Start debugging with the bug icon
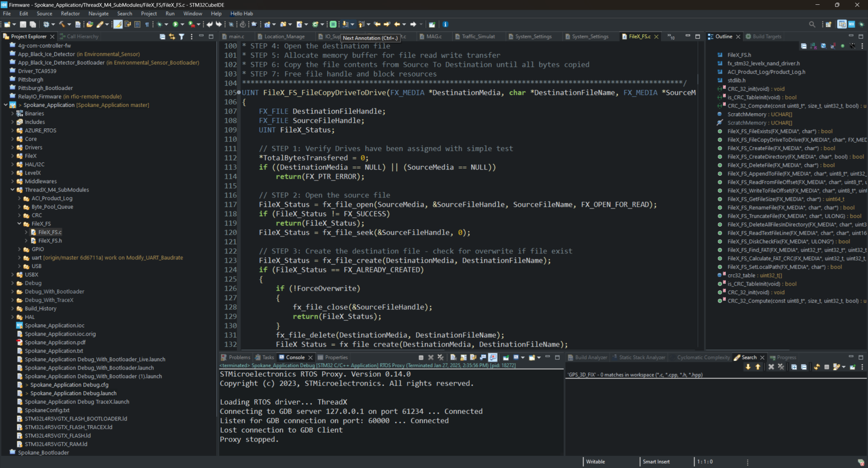The width and height of the screenshot is (868, 468). 160,24
